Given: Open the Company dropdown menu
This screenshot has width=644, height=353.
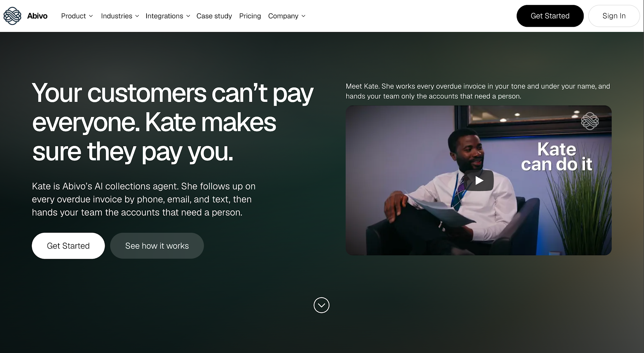Looking at the screenshot, I should [x=286, y=16].
